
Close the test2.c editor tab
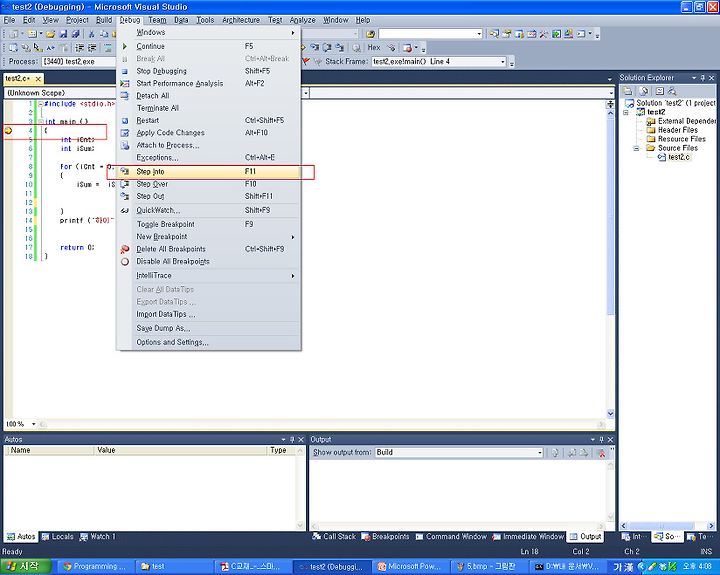(38, 79)
